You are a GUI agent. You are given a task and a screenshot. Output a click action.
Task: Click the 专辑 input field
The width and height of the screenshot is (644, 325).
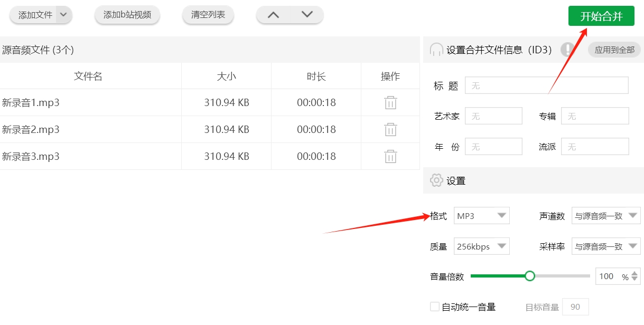[595, 116]
